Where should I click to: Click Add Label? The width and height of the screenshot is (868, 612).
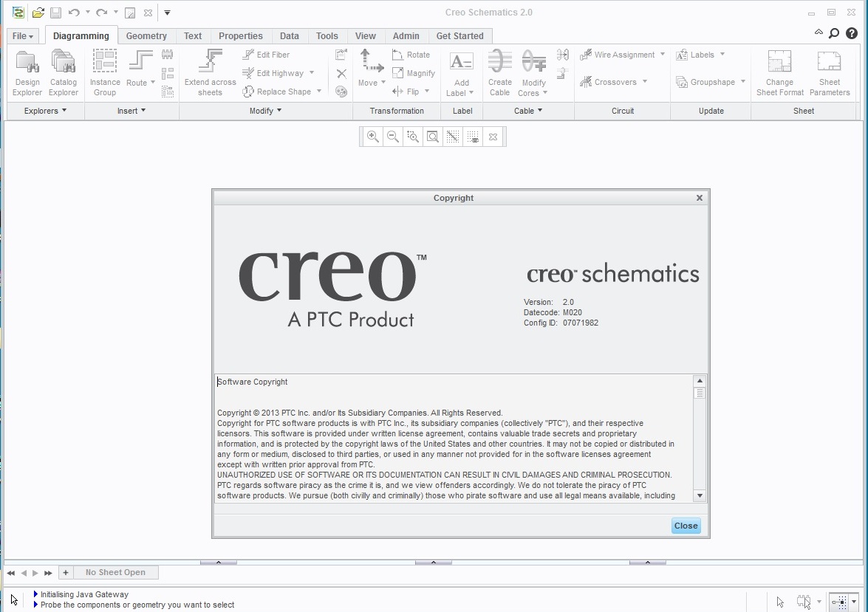click(460, 74)
